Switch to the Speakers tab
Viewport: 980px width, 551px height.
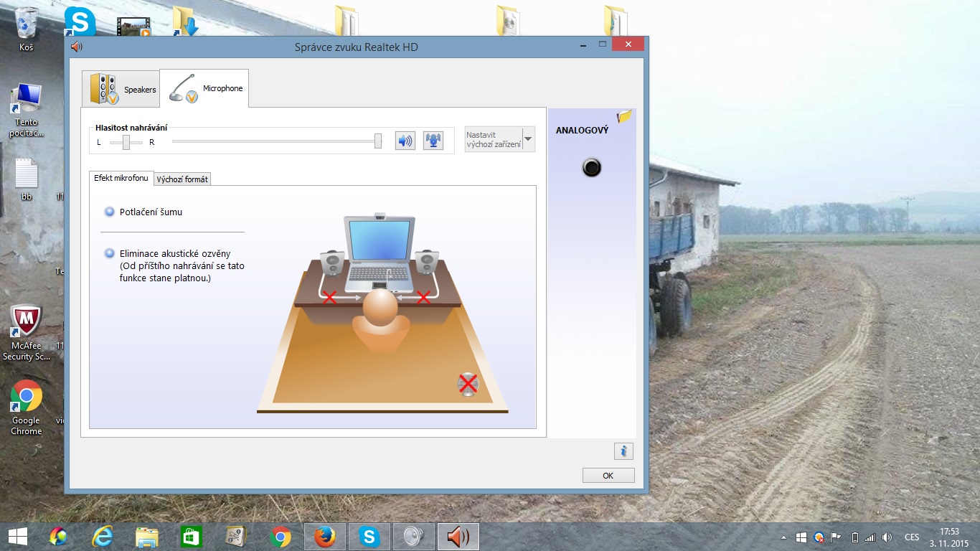[x=121, y=89]
